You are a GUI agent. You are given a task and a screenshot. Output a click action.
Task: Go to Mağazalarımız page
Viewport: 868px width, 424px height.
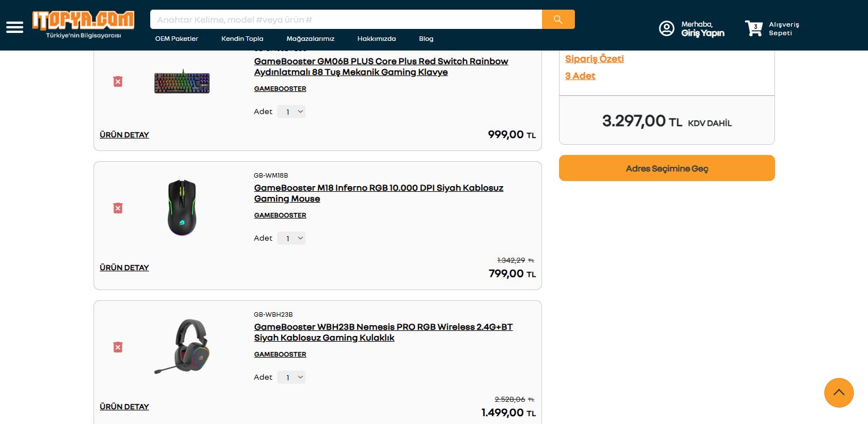point(311,39)
